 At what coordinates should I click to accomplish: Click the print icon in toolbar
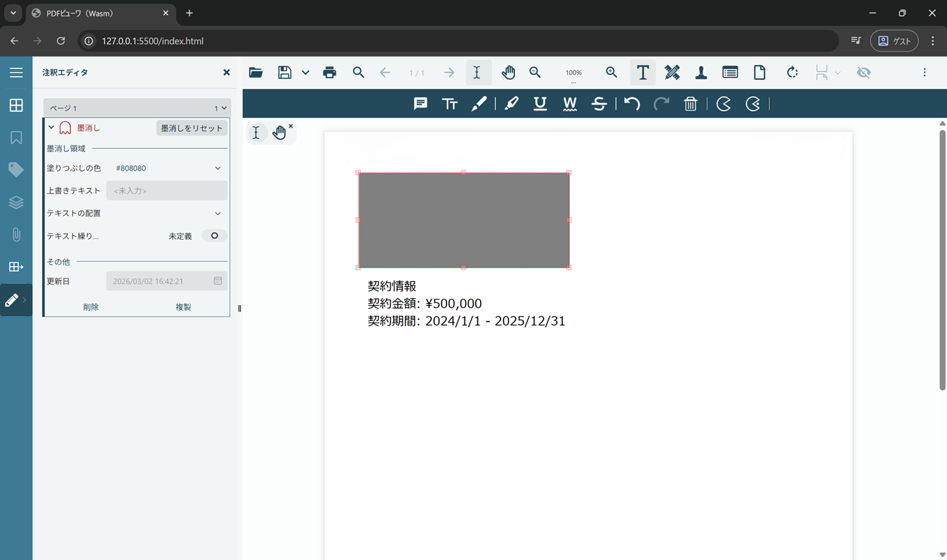pos(329,72)
